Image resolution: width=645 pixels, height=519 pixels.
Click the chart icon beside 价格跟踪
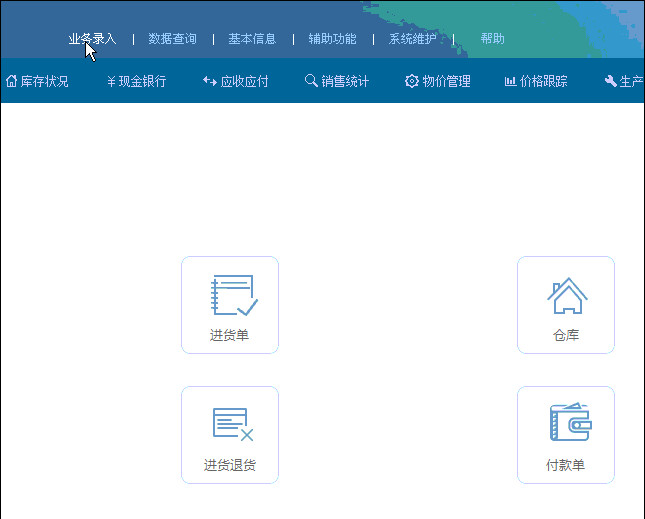point(510,81)
